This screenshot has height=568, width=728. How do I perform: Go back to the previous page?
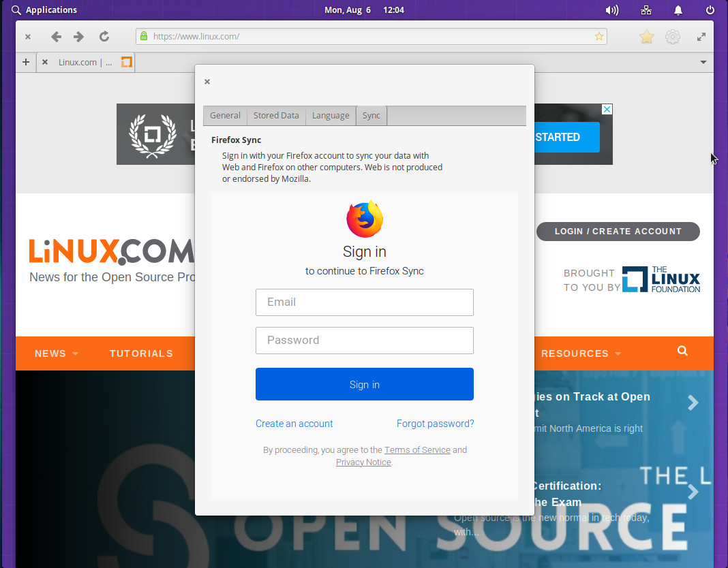(x=56, y=37)
